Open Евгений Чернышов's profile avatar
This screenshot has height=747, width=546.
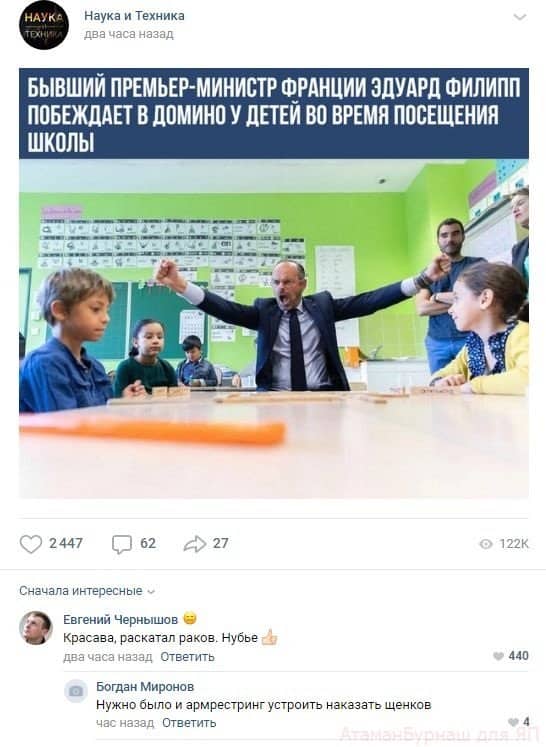point(36,627)
